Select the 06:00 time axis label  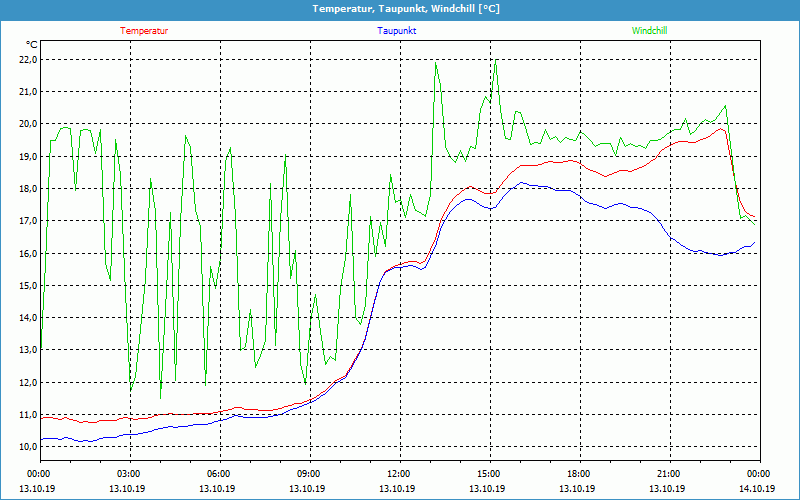point(218,474)
